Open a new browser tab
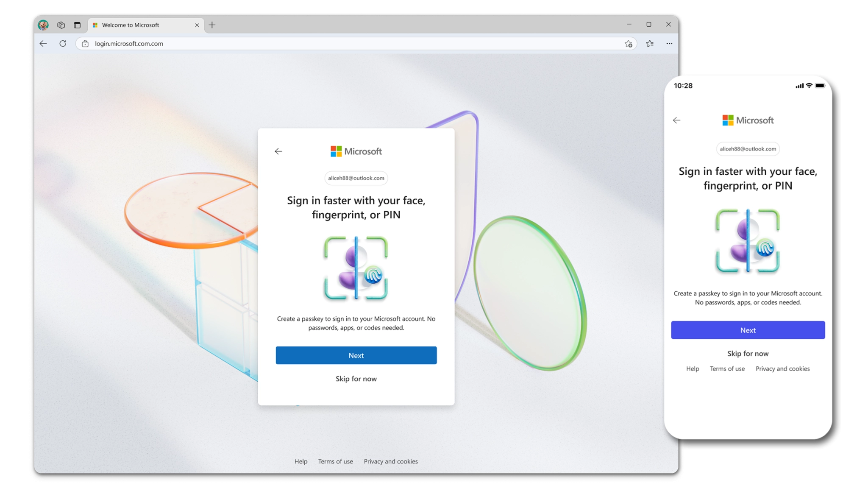 (212, 25)
